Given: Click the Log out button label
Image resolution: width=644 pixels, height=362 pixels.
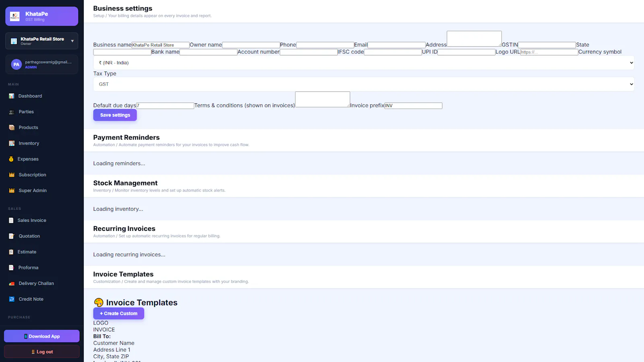Looking at the screenshot, I should [45, 352].
